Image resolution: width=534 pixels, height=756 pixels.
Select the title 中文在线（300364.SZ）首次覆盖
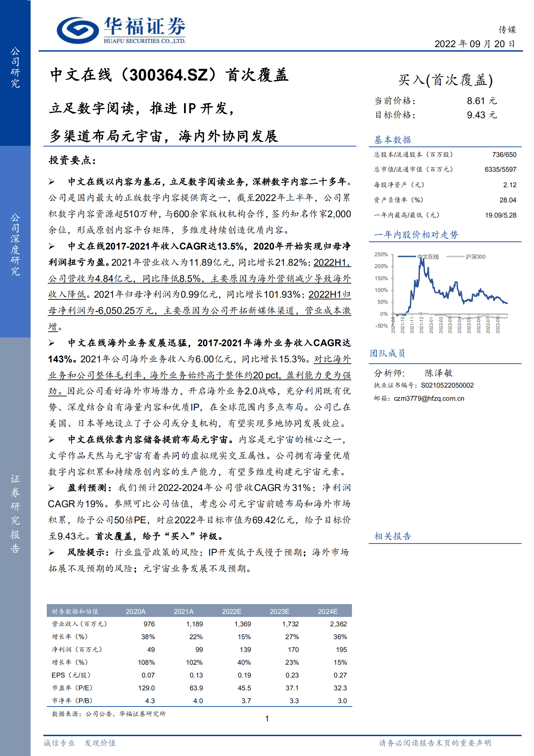click(169, 75)
